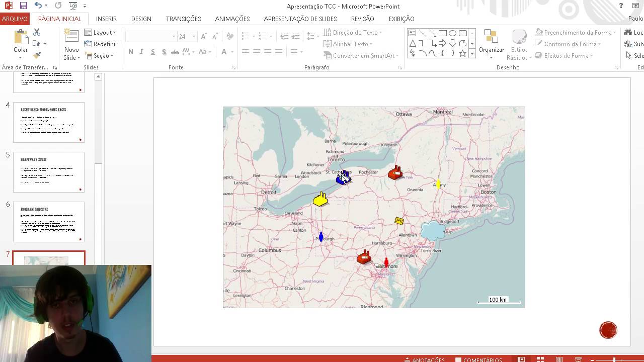Open the Alinhar Texto dropdown
Screen dimensions: 644x362
coord(349,44)
